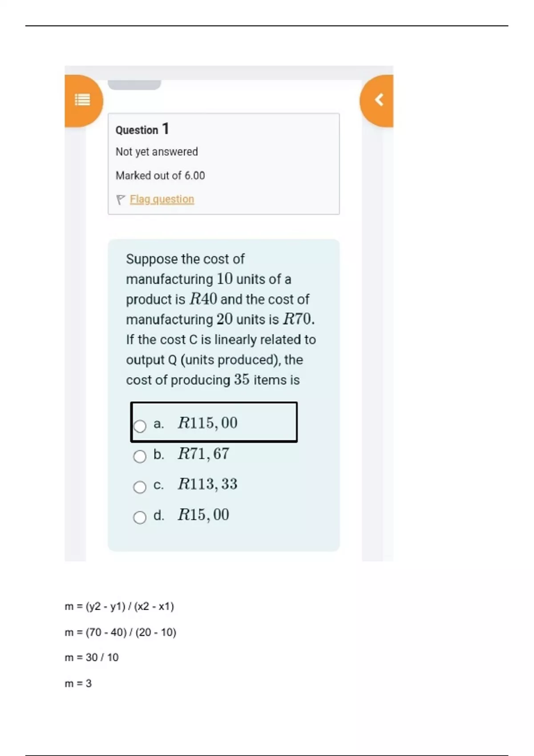Click the R71,67 answer text
The height and width of the screenshot is (756, 534).
(x=203, y=454)
